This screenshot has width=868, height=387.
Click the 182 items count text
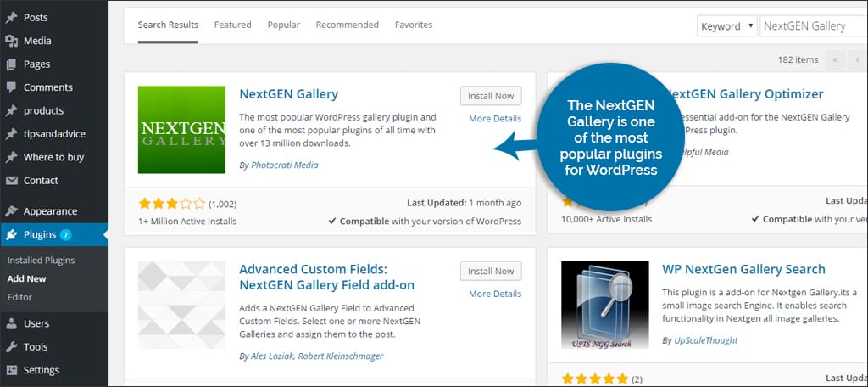click(x=798, y=60)
